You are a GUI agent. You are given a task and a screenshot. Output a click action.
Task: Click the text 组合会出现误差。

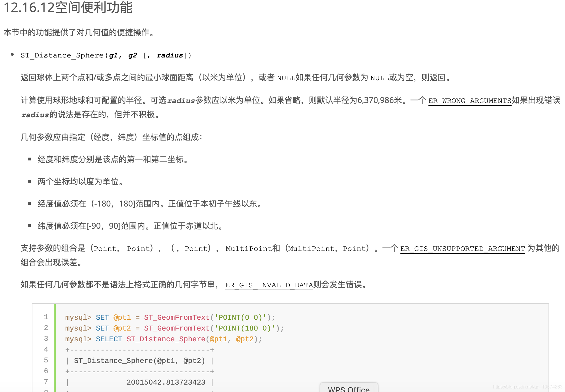point(52,262)
